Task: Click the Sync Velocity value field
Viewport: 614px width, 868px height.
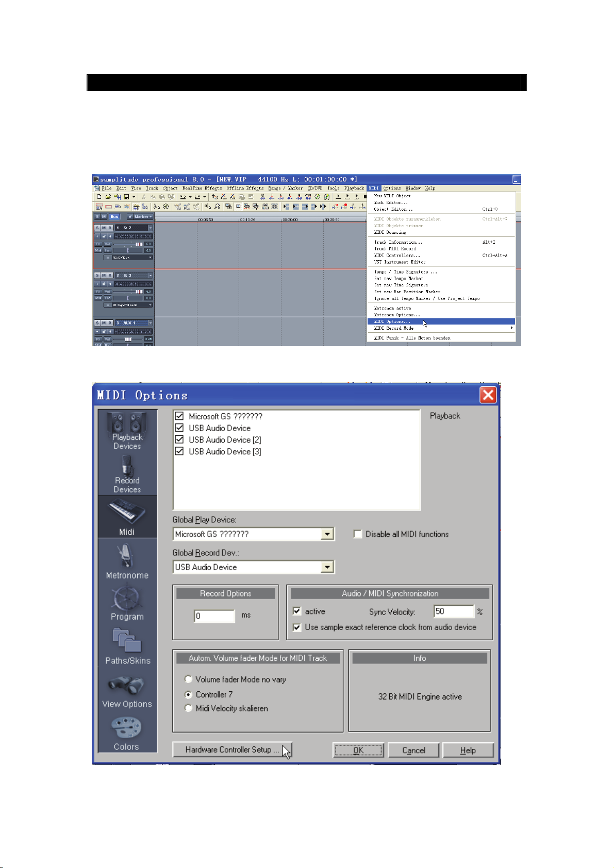Action: [x=454, y=611]
